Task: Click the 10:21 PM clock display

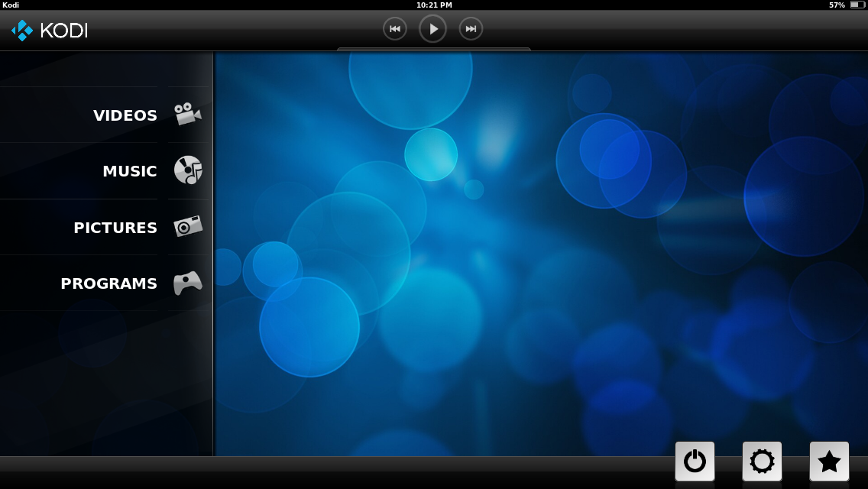Action: point(434,5)
